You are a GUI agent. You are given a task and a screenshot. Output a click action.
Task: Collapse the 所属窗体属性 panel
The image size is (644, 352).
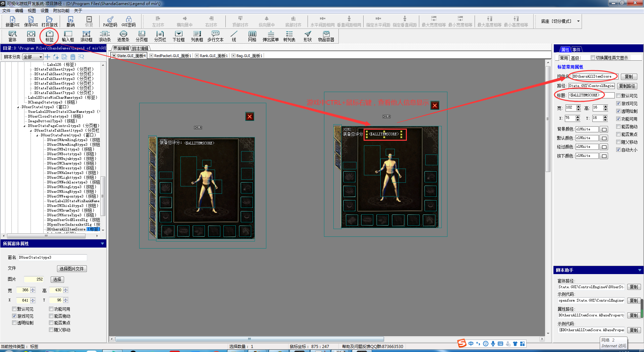click(x=102, y=244)
